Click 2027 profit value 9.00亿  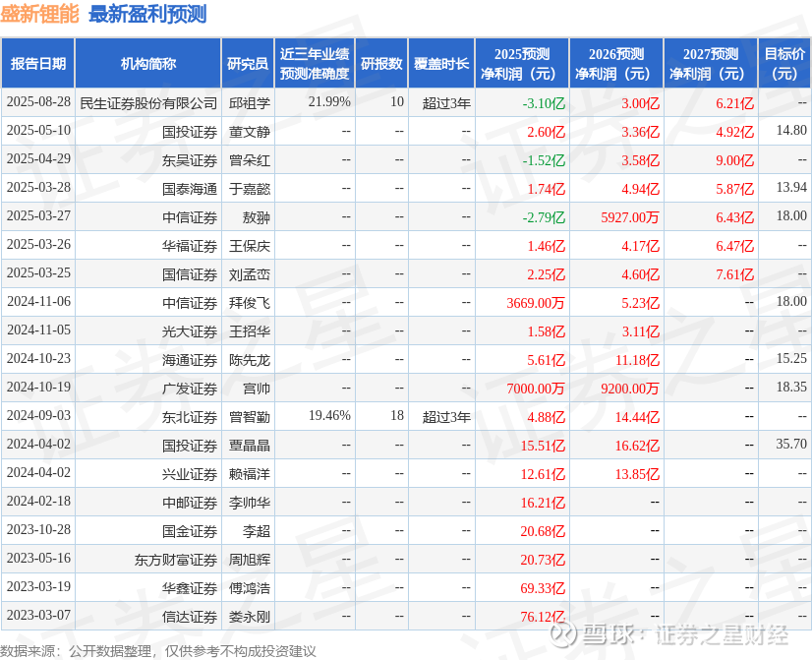(734, 160)
